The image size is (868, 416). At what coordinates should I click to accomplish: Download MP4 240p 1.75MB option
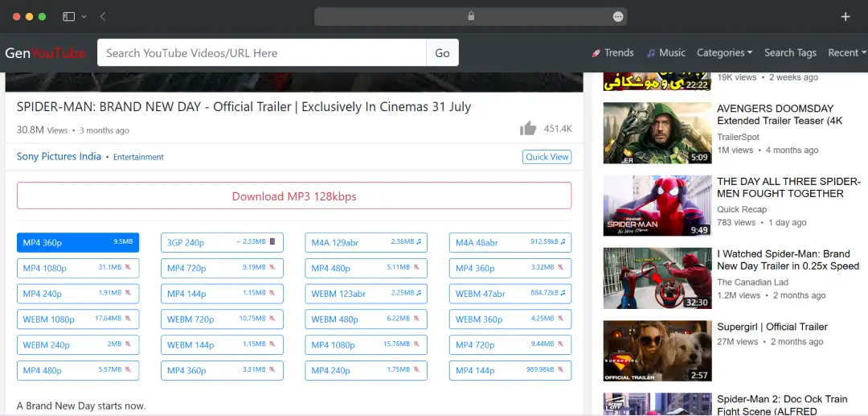coord(366,371)
